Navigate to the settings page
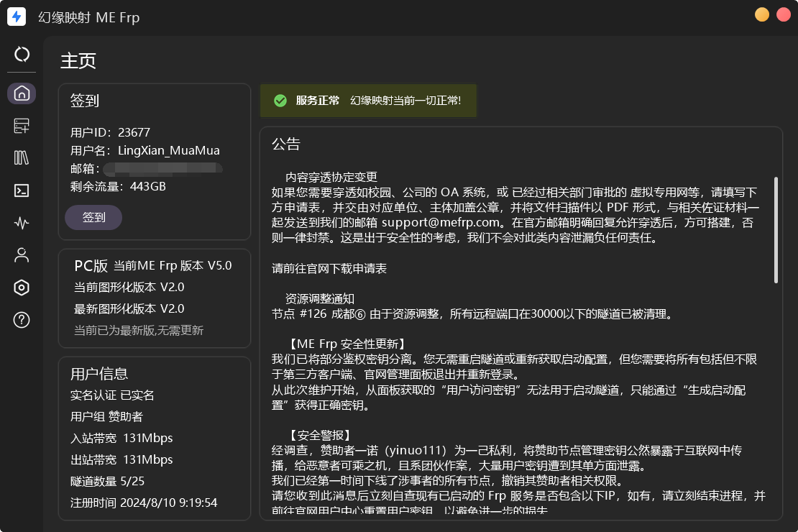 [x=21, y=287]
